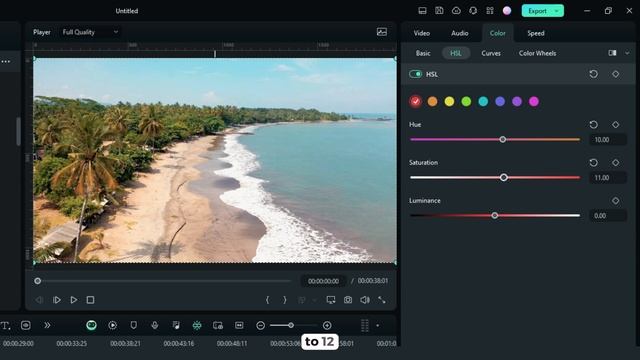This screenshot has height=360, width=640.
Task: Select the magenta HSL color swatch
Action: 534,101
